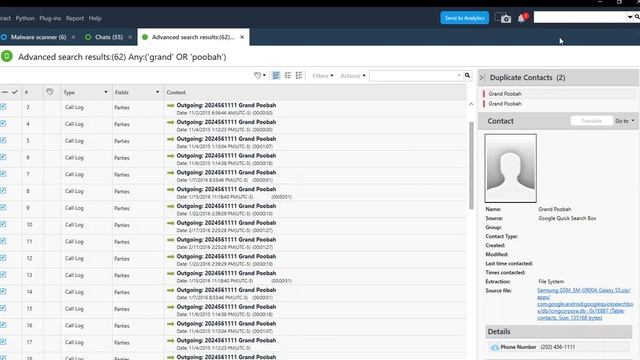The image size is (640, 360).
Task: Switch to the Chats (55) tab
Action: tap(109, 37)
